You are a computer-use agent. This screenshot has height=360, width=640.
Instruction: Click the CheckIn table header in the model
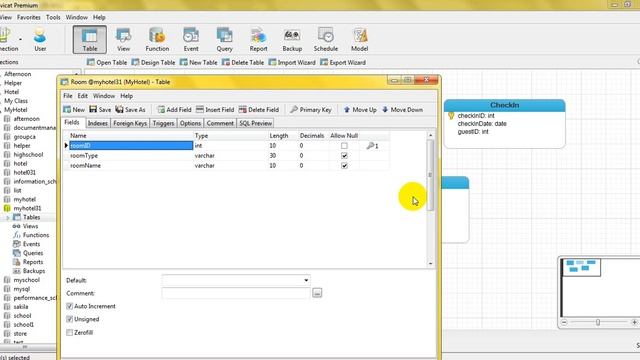504,105
